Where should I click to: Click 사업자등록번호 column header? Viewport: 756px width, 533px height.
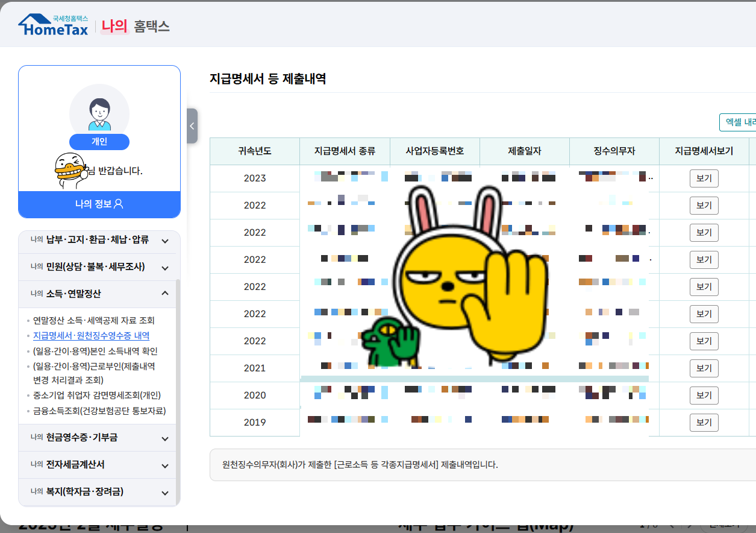coord(435,151)
